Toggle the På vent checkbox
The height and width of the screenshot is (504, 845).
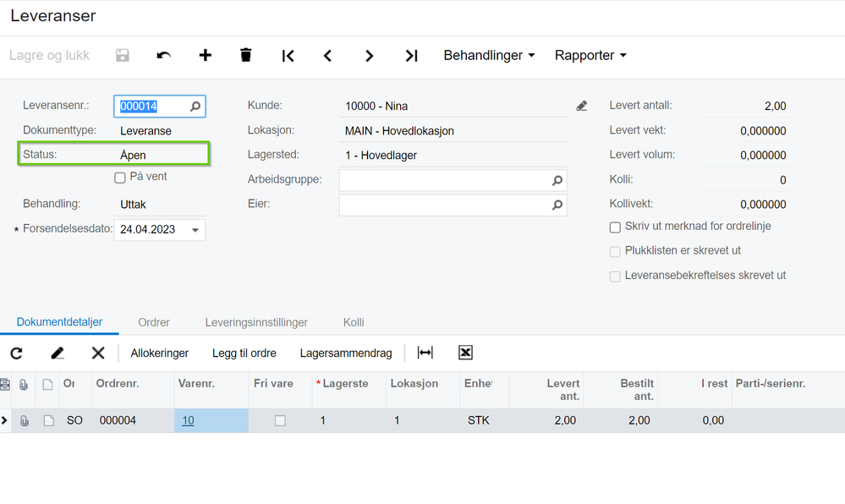[x=120, y=178]
